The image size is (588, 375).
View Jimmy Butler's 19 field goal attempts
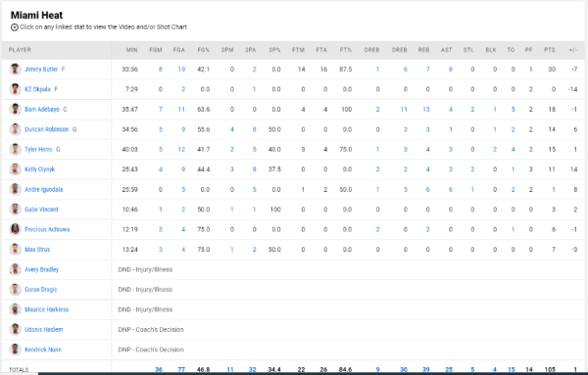(181, 70)
